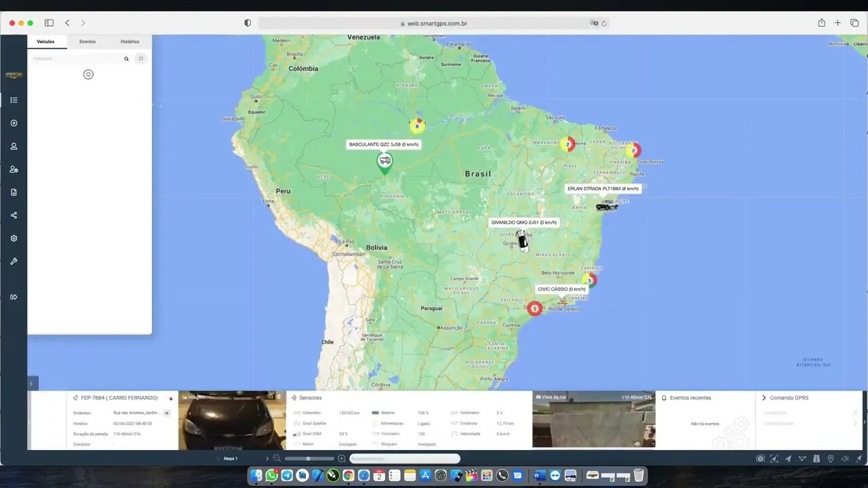The height and width of the screenshot is (488, 868).
Task: Click the FEP-7B84 (CARRO FERNANDO) title
Action: (x=119, y=398)
